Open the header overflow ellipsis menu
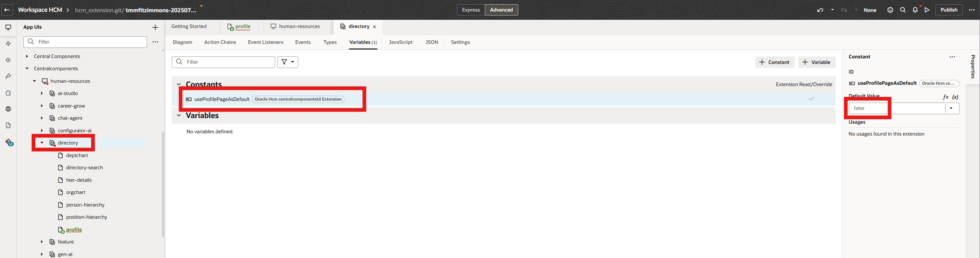Screen dimensions: 980x258 coord(972,10)
